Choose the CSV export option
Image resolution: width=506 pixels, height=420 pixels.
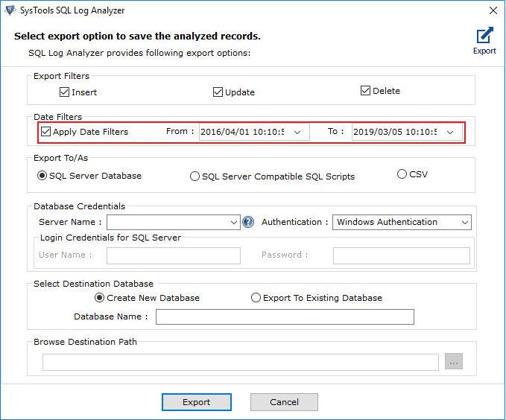coord(402,174)
